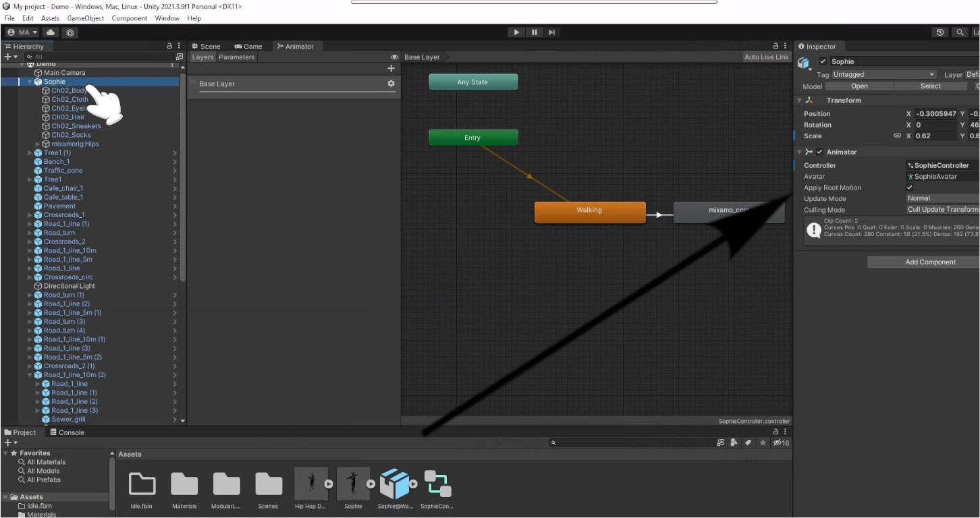This screenshot has width=980, height=518.
Task: Open Package Manager icon beside the cloud button
Action: click(x=70, y=32)
